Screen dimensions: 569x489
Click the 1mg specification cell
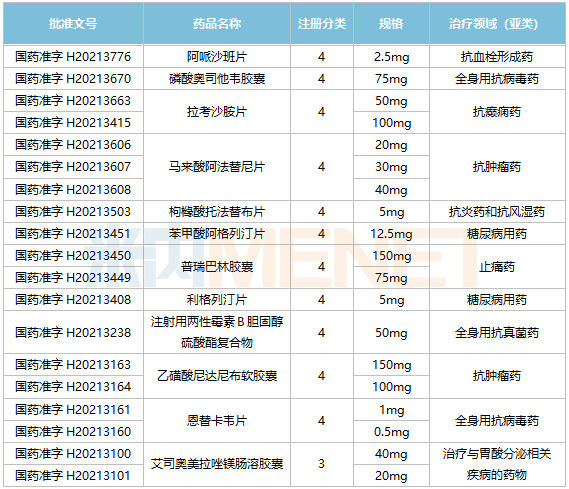pos(392,410)
